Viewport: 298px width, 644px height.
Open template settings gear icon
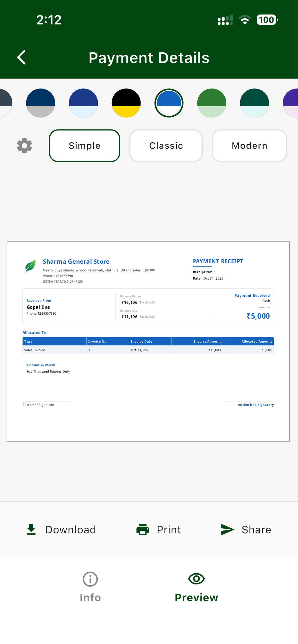click(x=25, y=146)
